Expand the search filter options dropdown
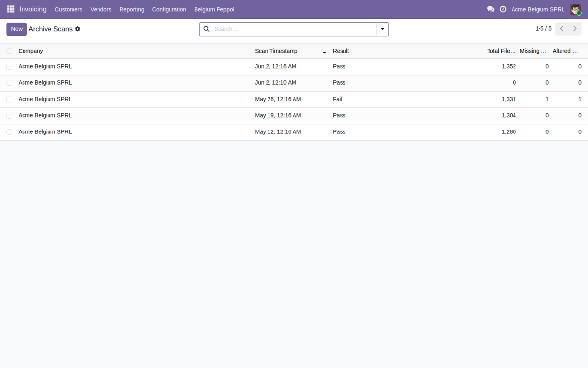588x368 pixels. click(x=383, y=29)
